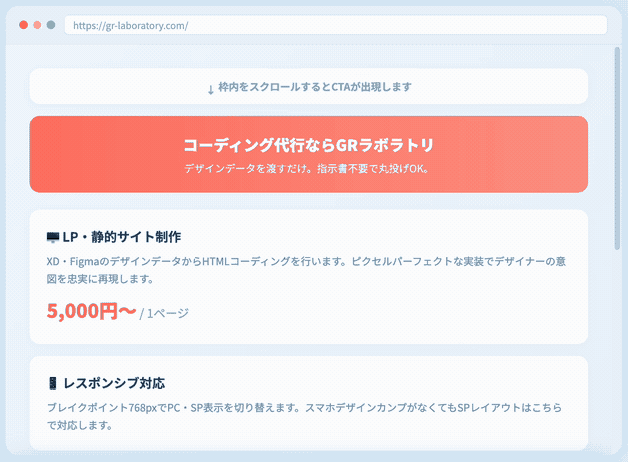Click the heading "レスポンシブ対応"
Viewport: 628px width, 462px height.
(x=114, y=383)
